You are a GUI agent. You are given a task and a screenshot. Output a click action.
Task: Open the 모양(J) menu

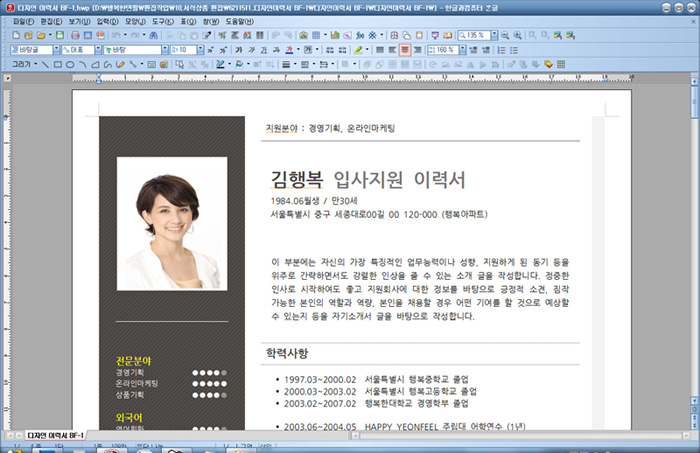point(135,21)
